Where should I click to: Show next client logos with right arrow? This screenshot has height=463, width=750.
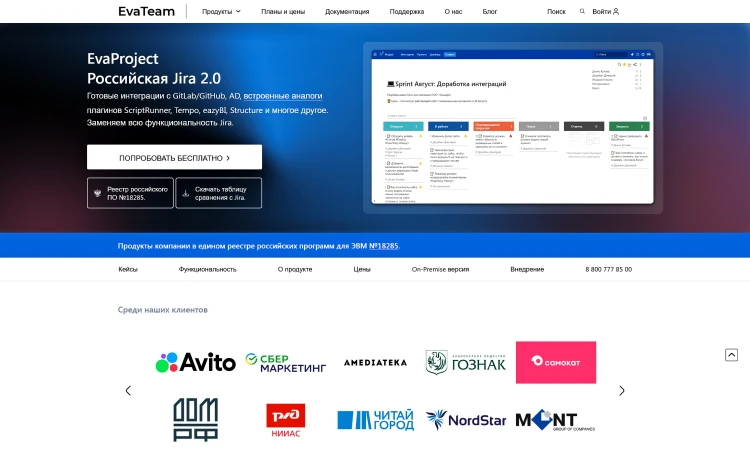tap(622, 391)
